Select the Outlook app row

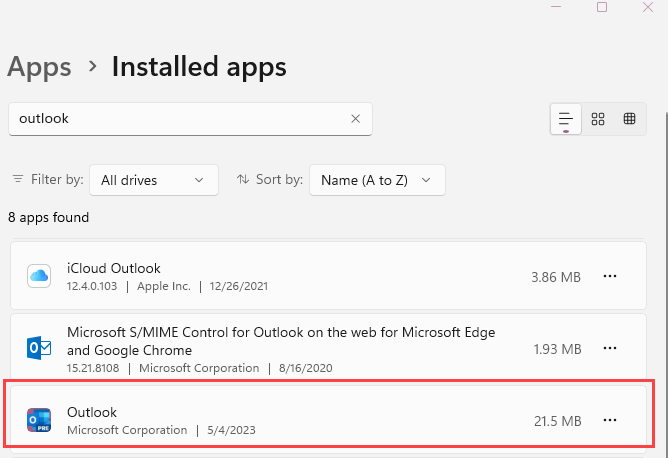(300, 421)
